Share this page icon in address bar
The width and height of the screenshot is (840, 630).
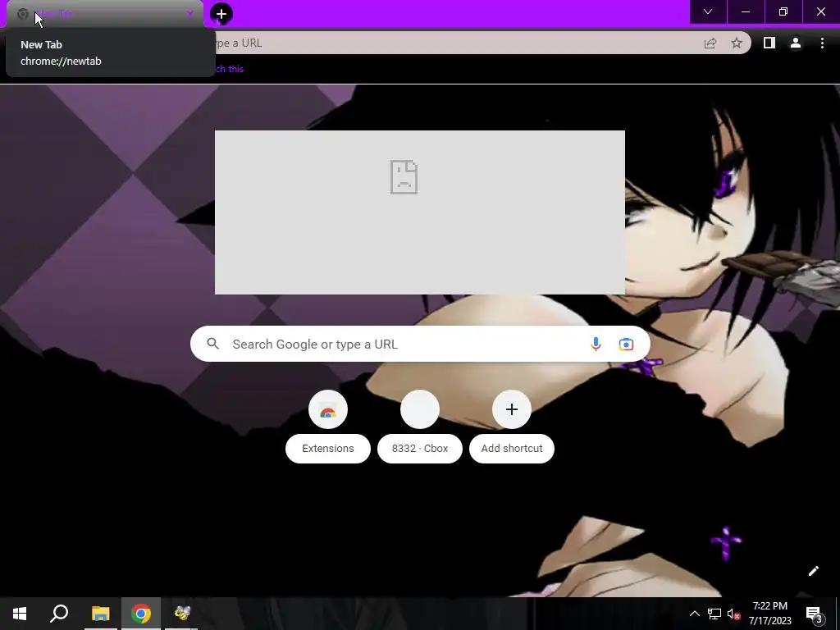[x=710, y=43]
